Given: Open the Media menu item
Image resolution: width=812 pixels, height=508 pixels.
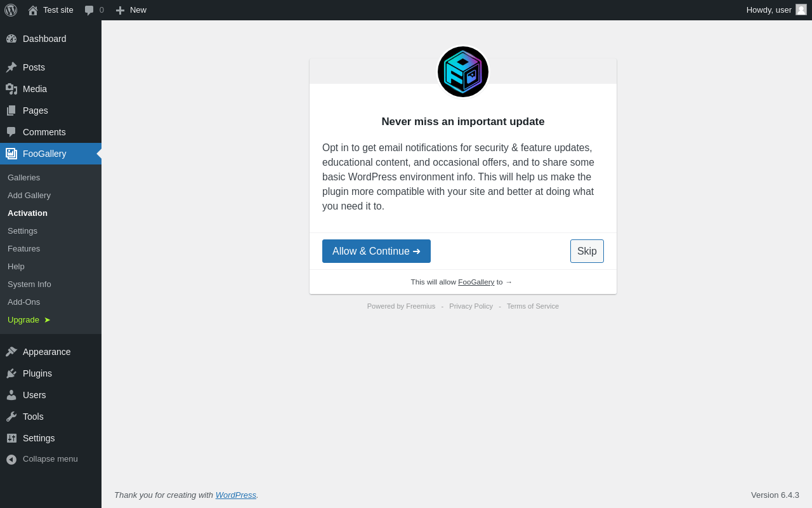Looking at the screenshot, I should (x=51, y=89).
